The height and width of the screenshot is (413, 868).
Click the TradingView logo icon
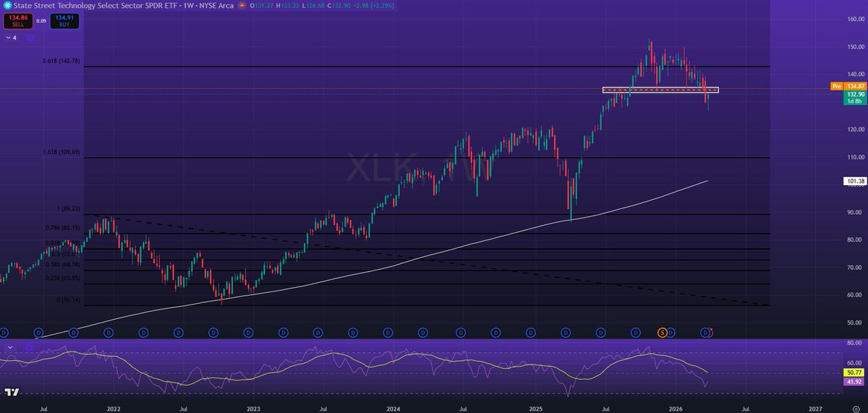pyautogui.click(x=12, y=392)
